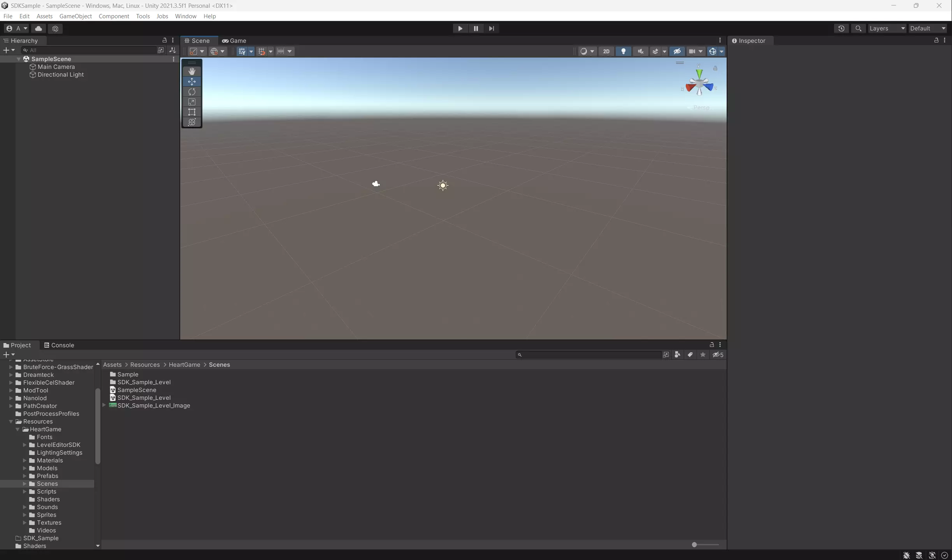Select the SDK_Sample_Level_Image asset
Image resolution: width=952 pixels, height=560 pixels.
(x=153, y=406)
